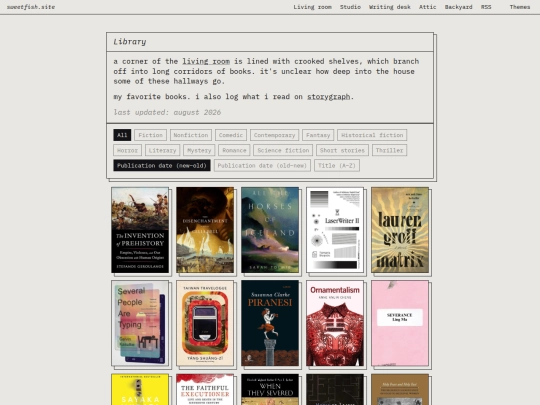
Task: Filter by Romance genre
Action: tap(234, 150)
